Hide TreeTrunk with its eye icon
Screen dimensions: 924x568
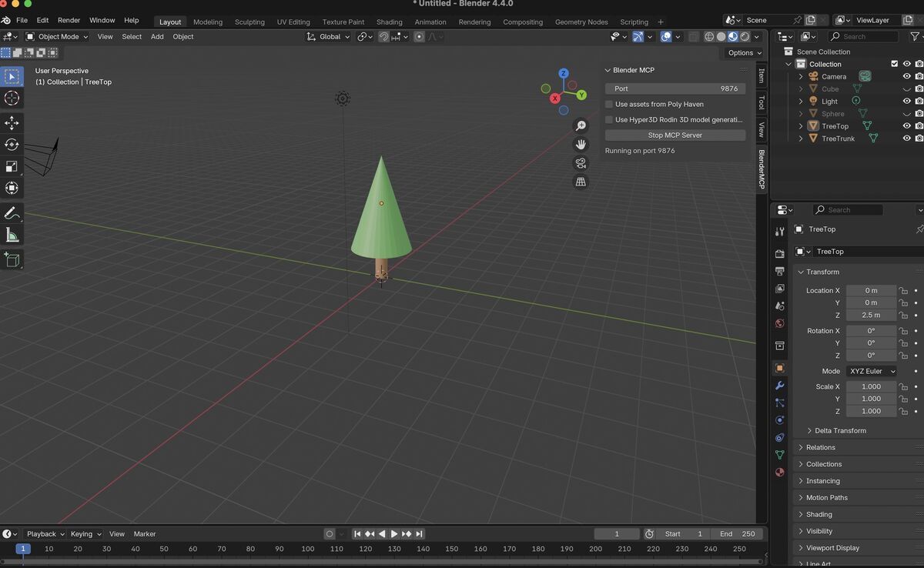coord(906,139)
